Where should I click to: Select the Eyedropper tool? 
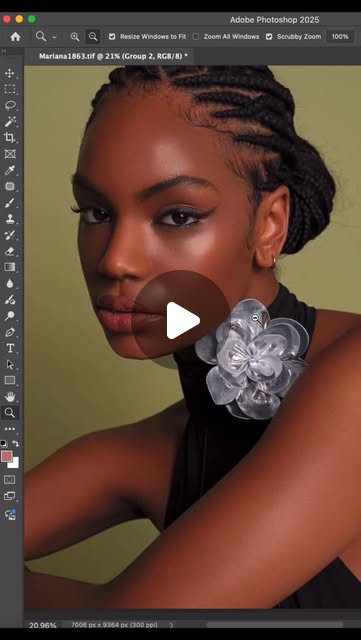(x=10, y=170)
